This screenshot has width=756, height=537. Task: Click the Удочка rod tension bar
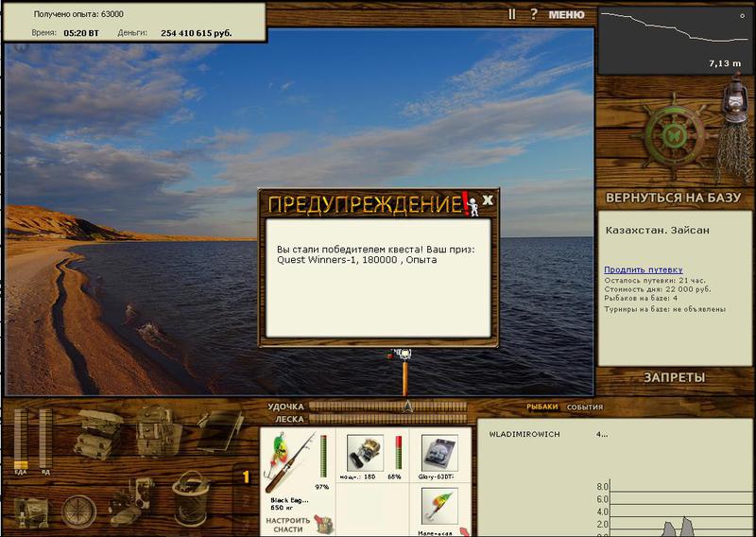pos(387,407)
